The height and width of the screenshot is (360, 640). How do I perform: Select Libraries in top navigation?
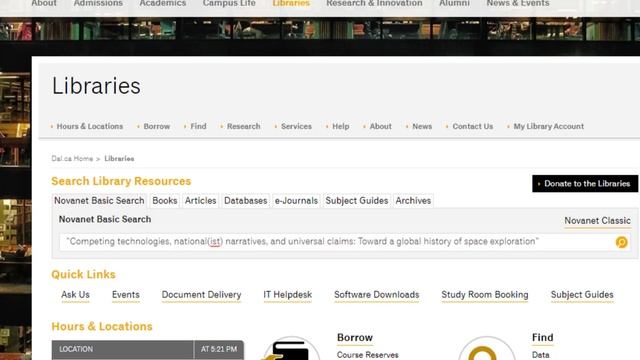pyautogui.click(x=291, y=3)
